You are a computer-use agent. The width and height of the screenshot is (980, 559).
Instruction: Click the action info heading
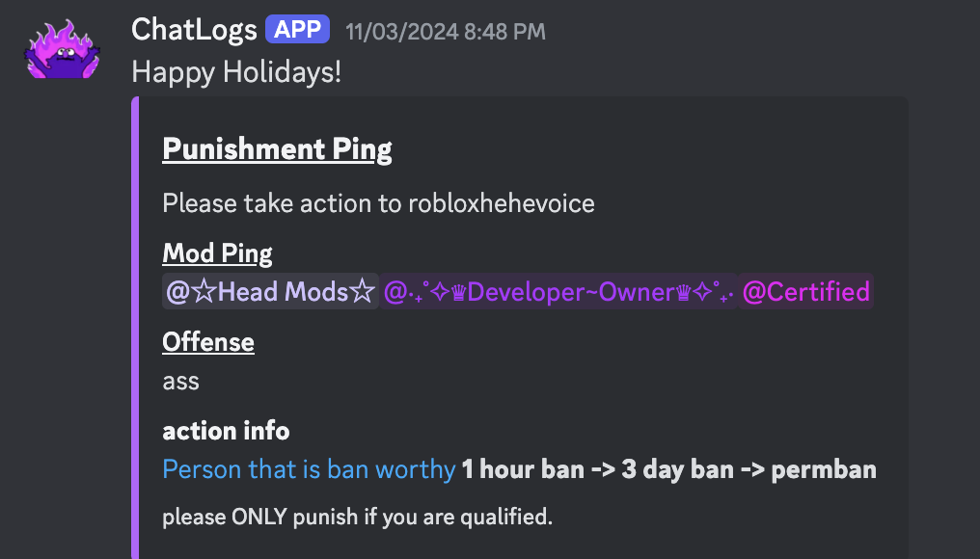[226, 430]
